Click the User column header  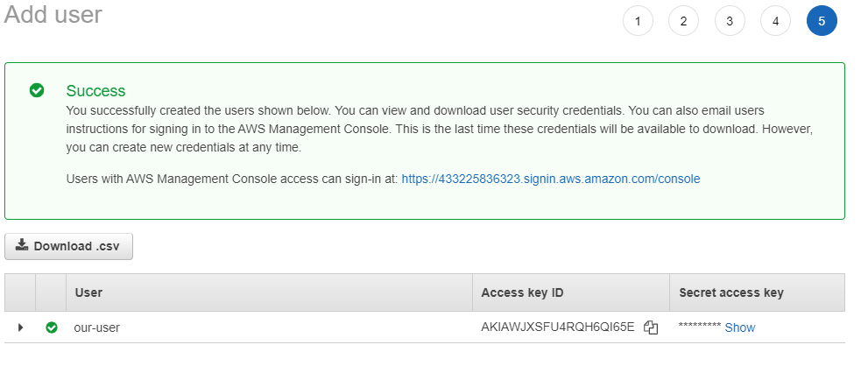(88, 292)
